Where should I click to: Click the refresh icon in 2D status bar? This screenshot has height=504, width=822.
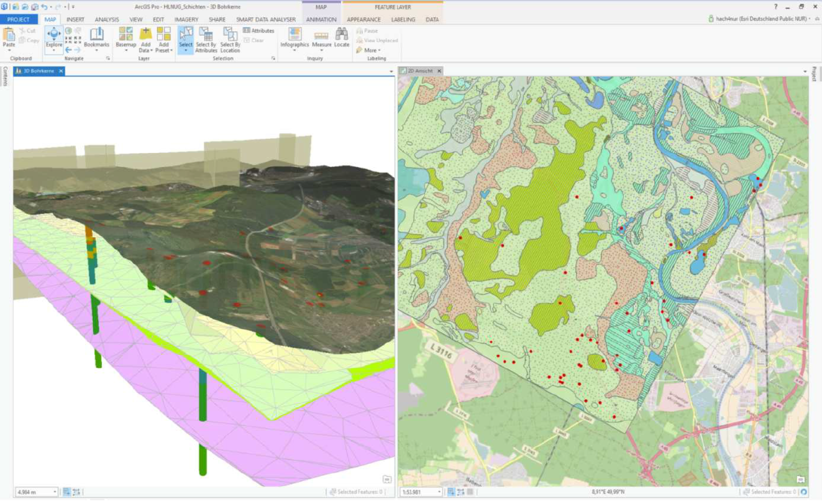pyautogui.click(x=804, y=492)
